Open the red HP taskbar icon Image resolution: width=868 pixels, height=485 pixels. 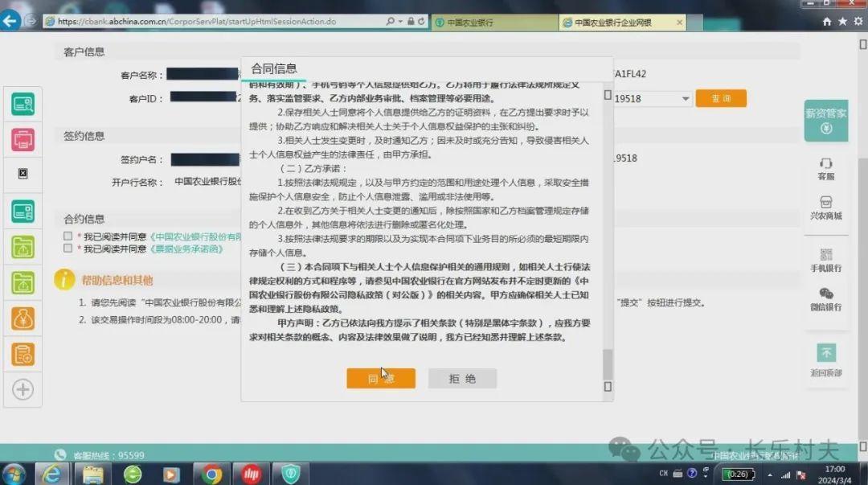point(251,474)
